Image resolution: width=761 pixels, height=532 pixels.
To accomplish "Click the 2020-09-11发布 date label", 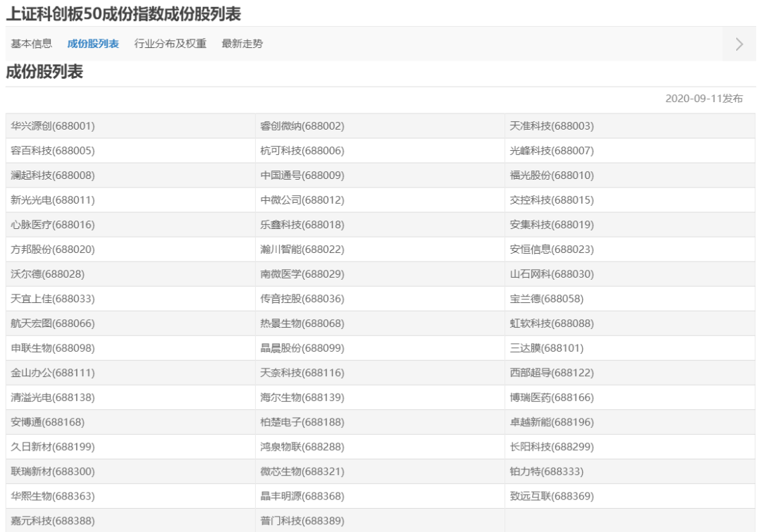I will pyautogui.click(x=704, y=99).
